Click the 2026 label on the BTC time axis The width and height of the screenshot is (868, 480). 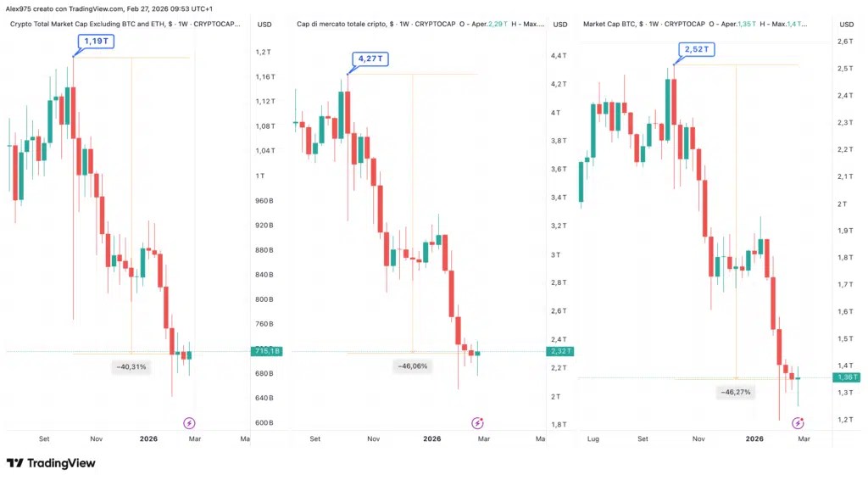(754, 438)
